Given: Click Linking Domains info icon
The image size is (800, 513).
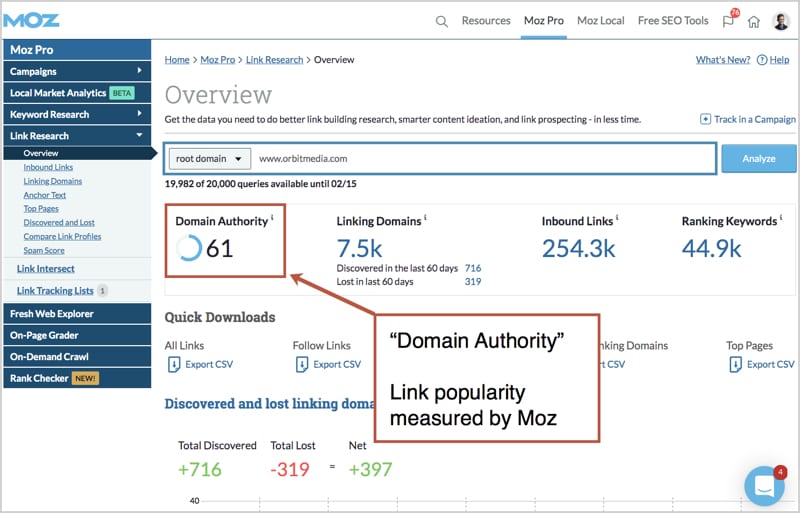Looking at the screenshot, I should point(425,217).
